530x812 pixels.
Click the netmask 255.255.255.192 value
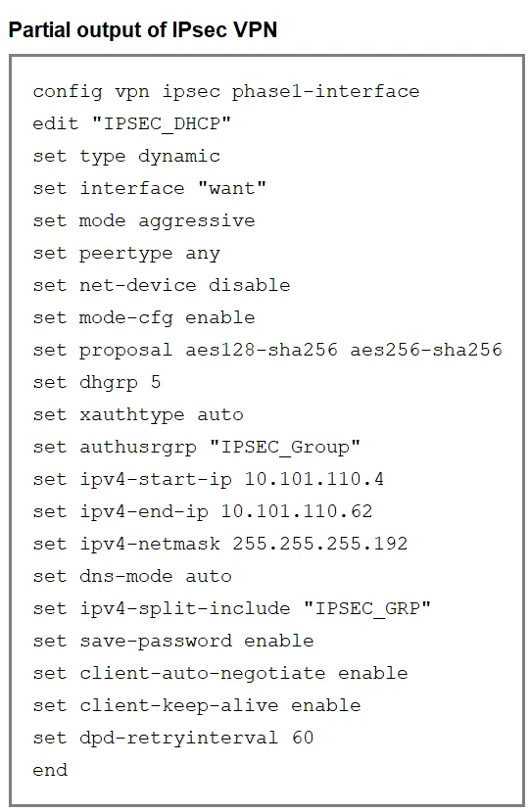[x=319, y=544]
